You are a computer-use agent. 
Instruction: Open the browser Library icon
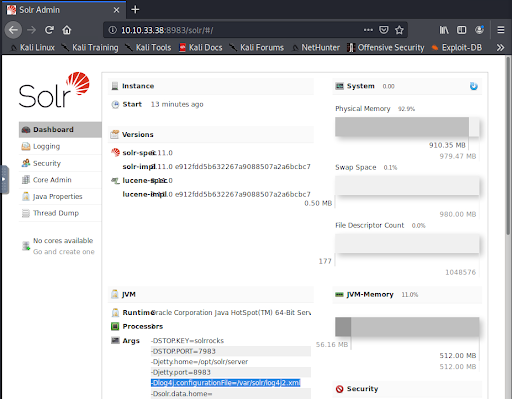pos(444,30)
